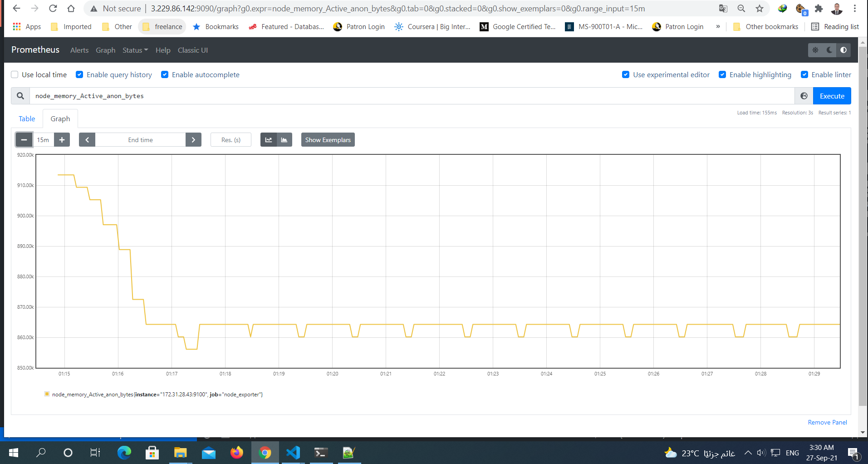Switch to the Table tab
Viewport: 868px width, 464px height.
coord(26,118)
